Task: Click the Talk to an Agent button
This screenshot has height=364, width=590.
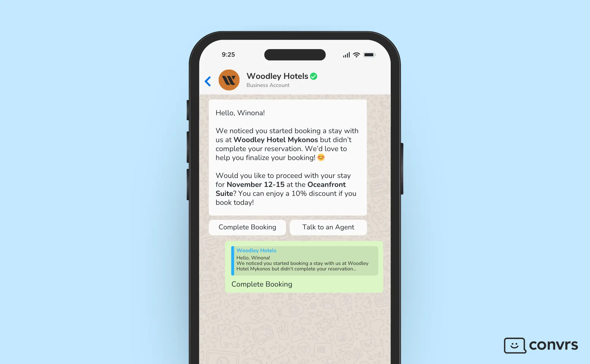Action: pyautogui.click(x=328, y=227)
